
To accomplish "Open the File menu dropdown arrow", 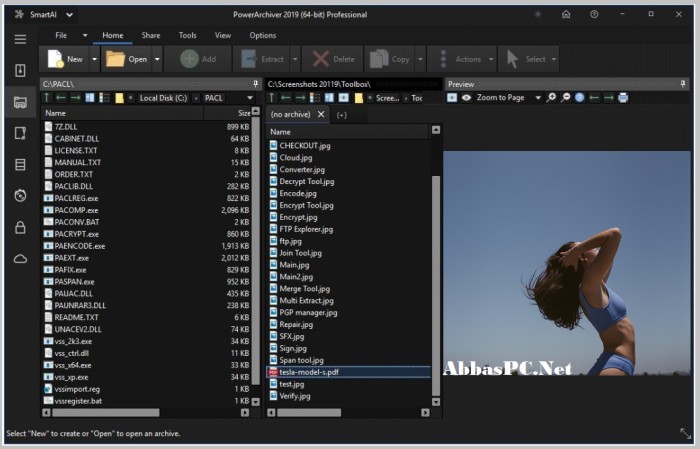I will (x=85, y=35).
